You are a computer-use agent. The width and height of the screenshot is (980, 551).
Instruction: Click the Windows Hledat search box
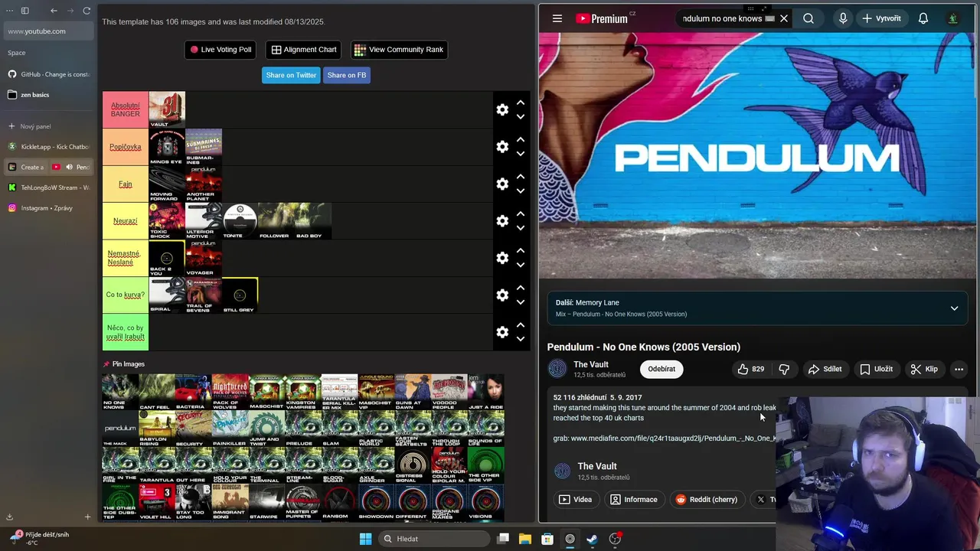coord(435,539)
